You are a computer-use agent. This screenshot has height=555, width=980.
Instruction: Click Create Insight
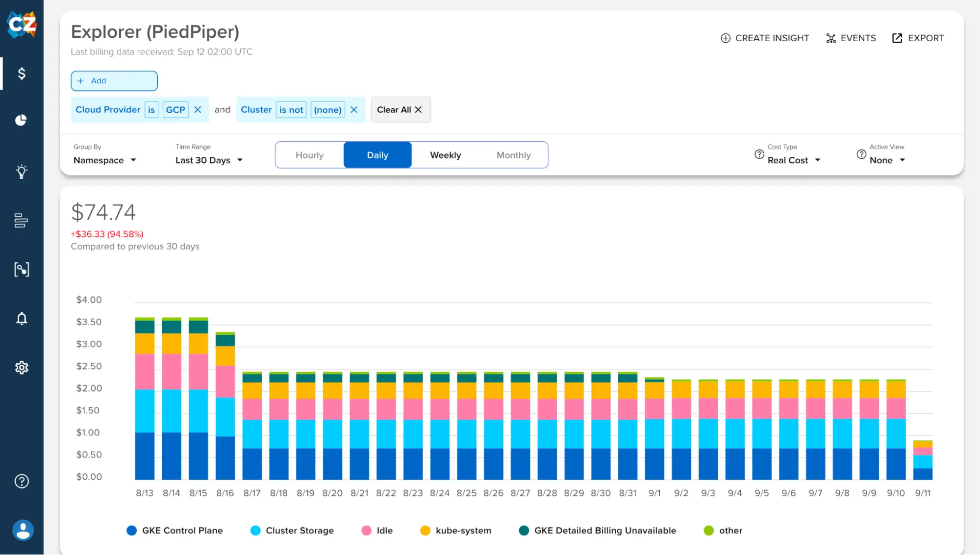click(765, 38)
